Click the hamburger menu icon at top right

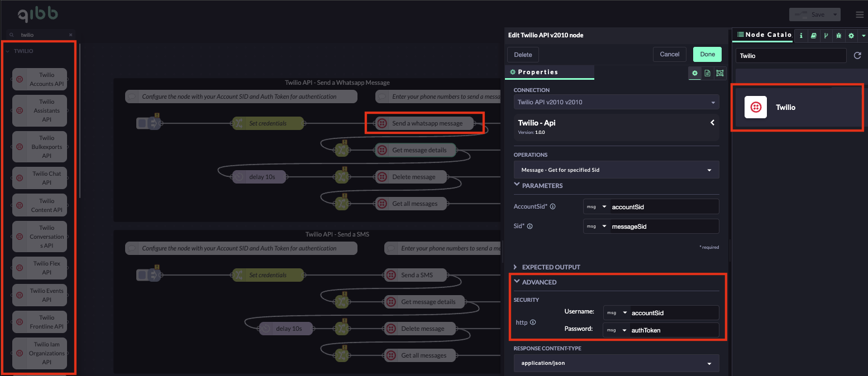click(859, 15)
